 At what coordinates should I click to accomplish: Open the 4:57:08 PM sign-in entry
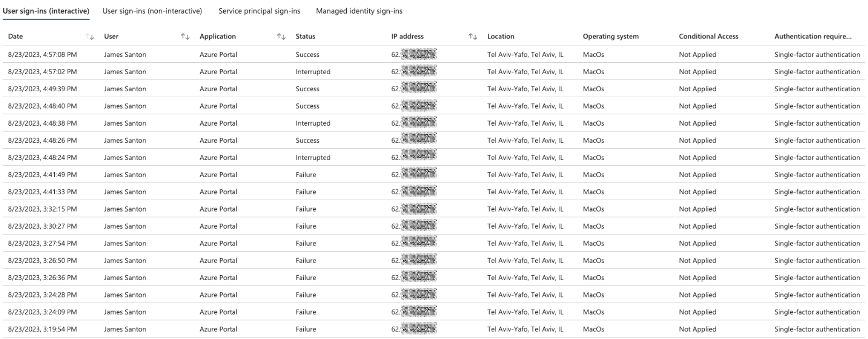(434, 54)
